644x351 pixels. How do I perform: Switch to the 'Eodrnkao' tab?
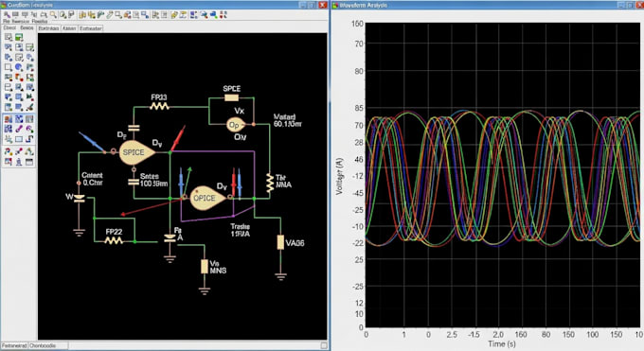tap(49, 28)
